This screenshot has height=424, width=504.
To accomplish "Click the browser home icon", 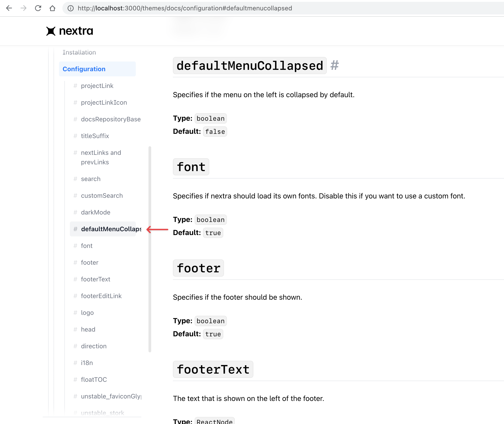I will coord(53,8).
